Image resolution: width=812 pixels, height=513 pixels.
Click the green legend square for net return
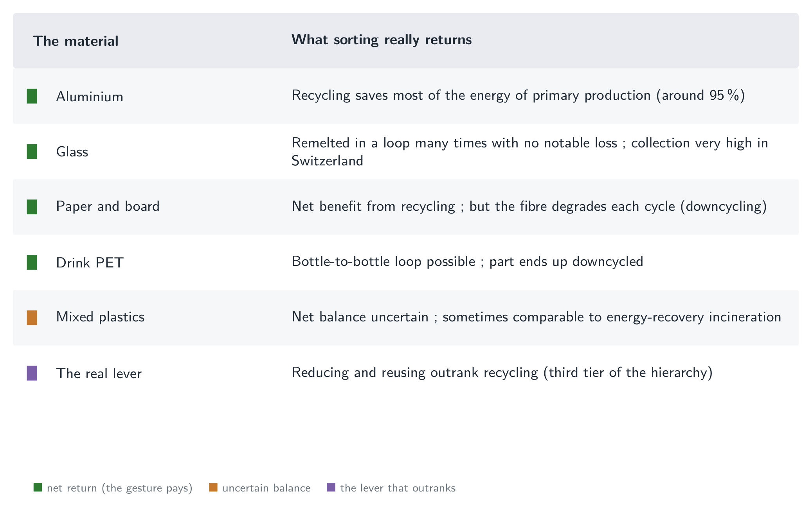click(x=38, y=487)
